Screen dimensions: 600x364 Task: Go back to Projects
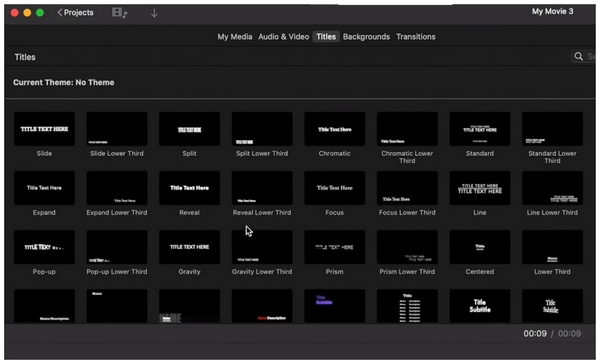point(75,13)
